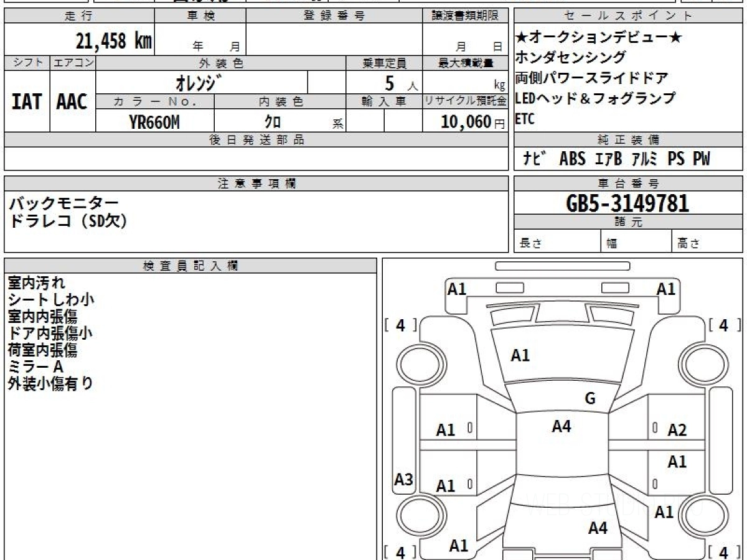Click the 車検 column header

(200, 16)
